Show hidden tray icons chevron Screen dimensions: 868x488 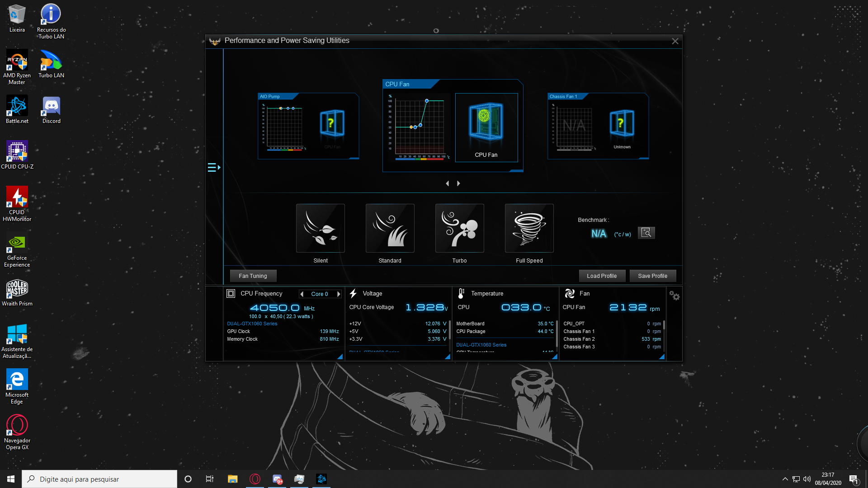pyautogui.click(x=785, y=479)
